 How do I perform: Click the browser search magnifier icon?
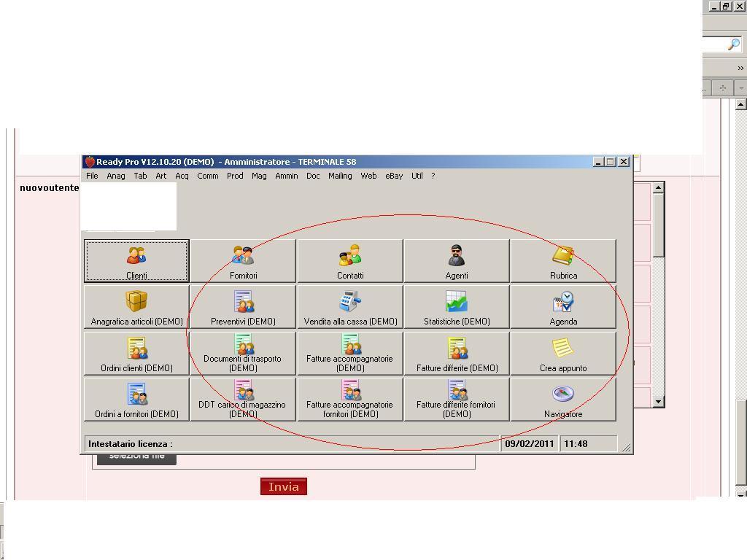tap(734, 44)
